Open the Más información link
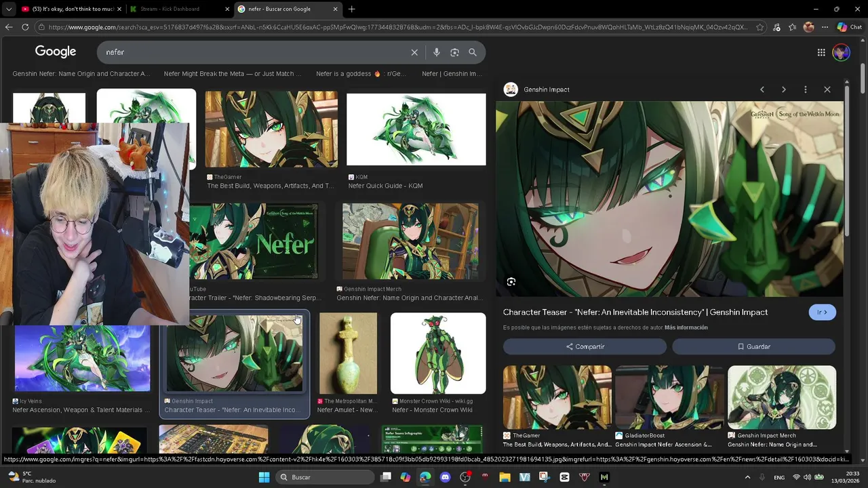This screenshot has width=868, height=488. [x=686, y=327]
